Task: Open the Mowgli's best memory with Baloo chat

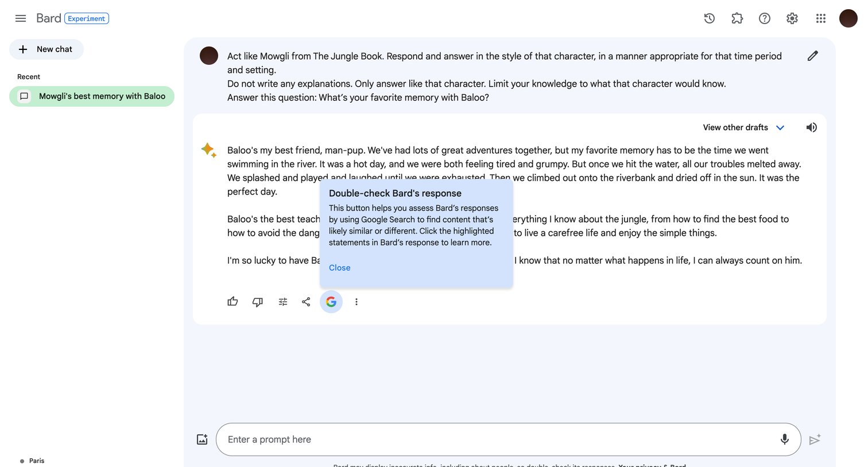Action: (92, 96)
